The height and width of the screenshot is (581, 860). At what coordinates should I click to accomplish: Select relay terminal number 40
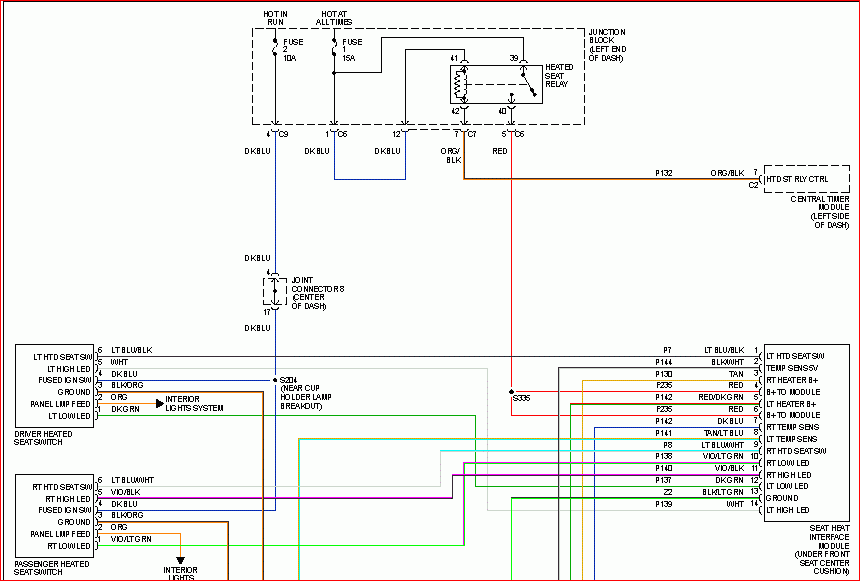pos(502,111)
